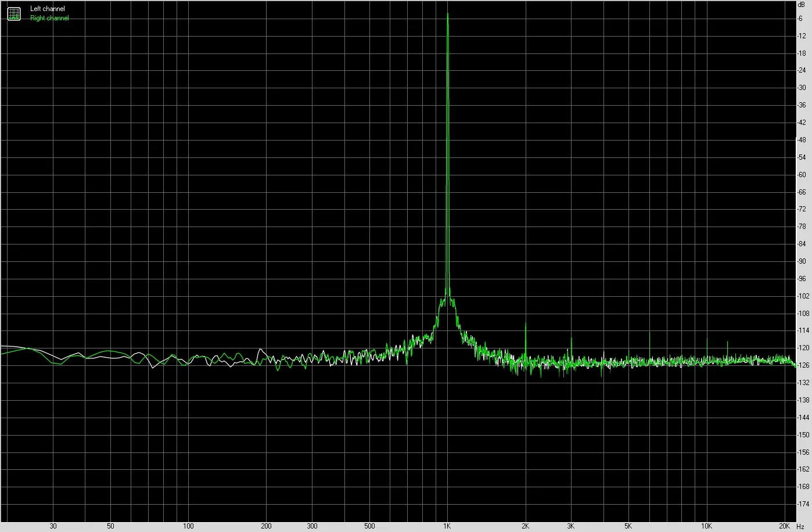
Task: Click the 1K frequency axis label
Action: pyautogui.click(x=447, y=526)
